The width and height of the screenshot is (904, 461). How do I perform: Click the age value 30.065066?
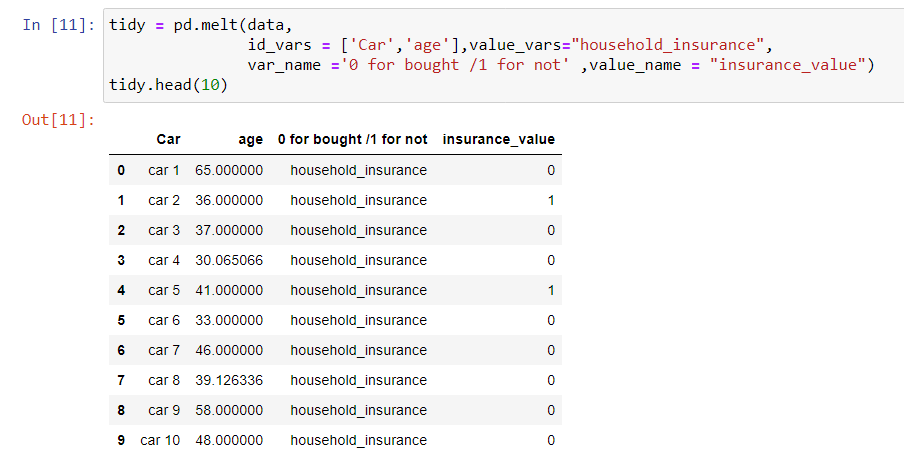click(x=229, y=260)
